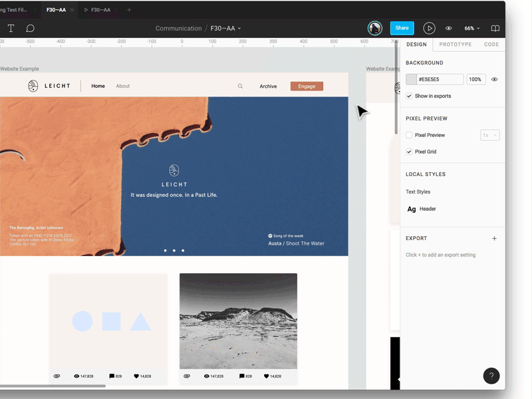Select the triangle shape in the placeholder card

(140, 321)
